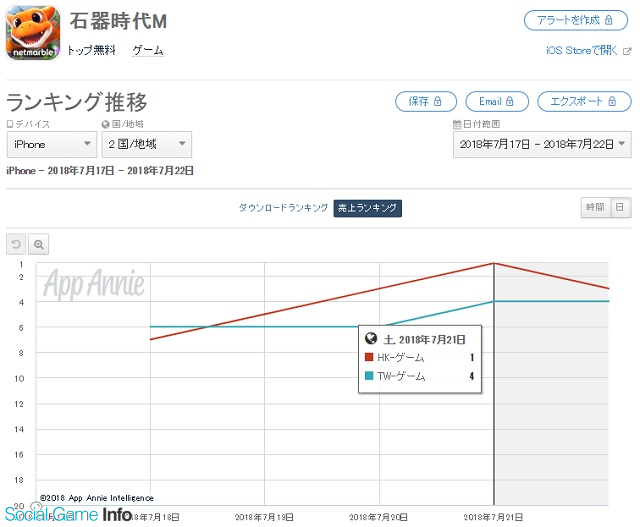Click the globe icon beside 国/地域
This screenshot has width=640, height=527.
[x=106, y=124]
